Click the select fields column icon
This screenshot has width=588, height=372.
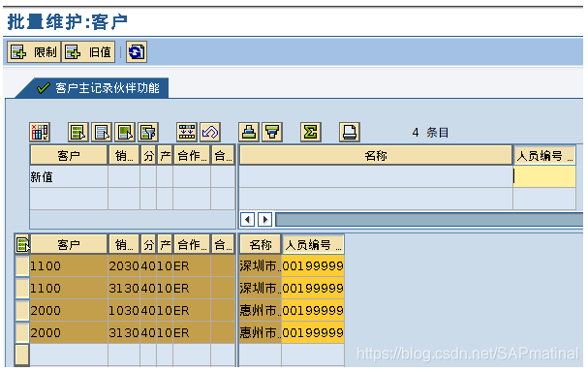(40, 132)
